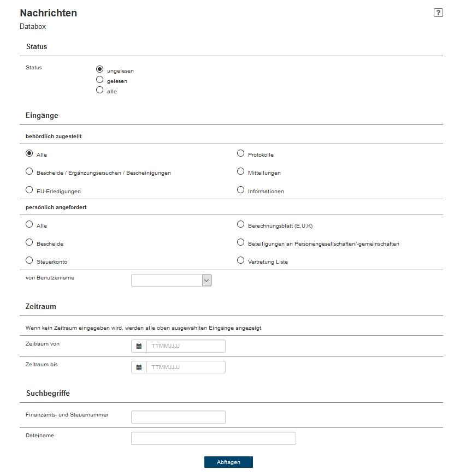Click the 'Abfragen' button
Screen dimensions: 460x476
(x=228, y=462)
